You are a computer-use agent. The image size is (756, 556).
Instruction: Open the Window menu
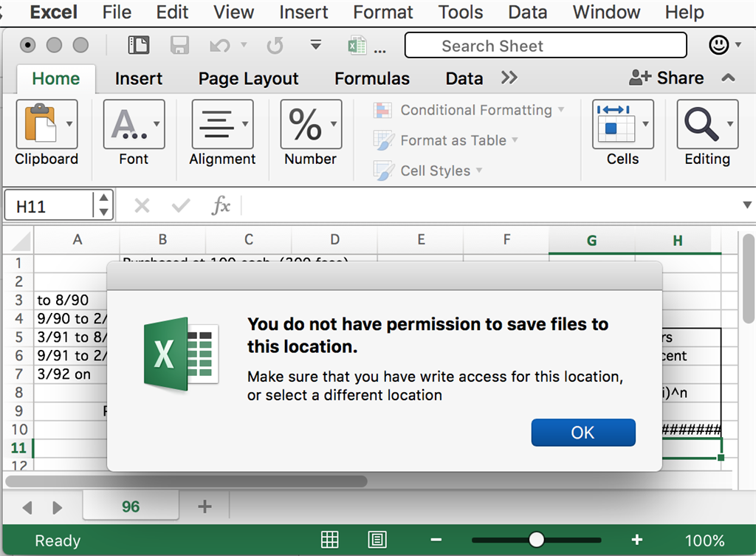click(x=606, y=12)
